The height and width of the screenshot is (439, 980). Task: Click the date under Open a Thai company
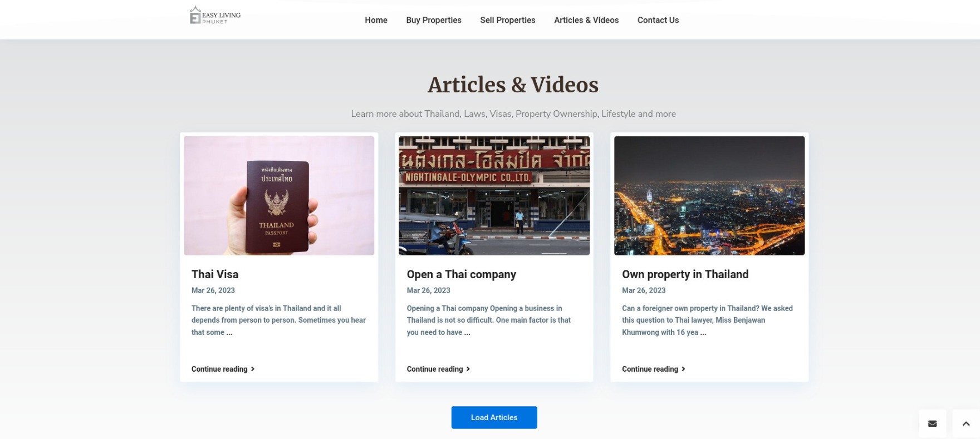click(428, 290)
